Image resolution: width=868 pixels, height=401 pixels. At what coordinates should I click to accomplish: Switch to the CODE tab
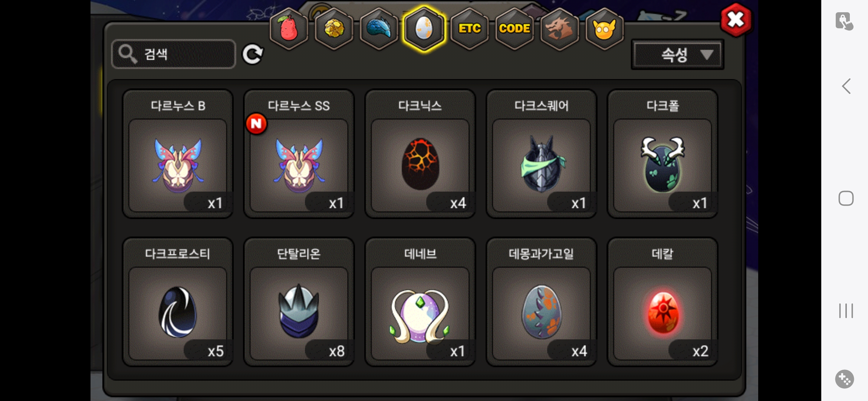tap(514, 29)
